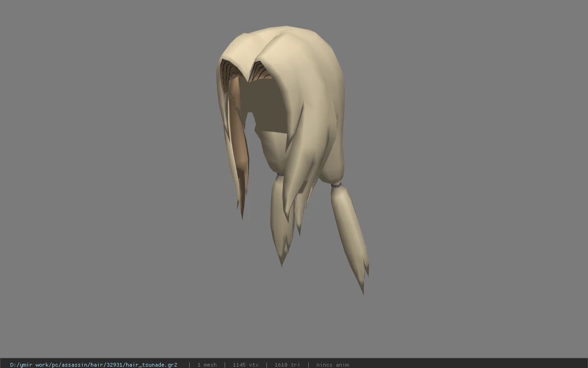Click the tip of the left front lock
The width and height of the screenshot is (588, 368).
point(242,213)
